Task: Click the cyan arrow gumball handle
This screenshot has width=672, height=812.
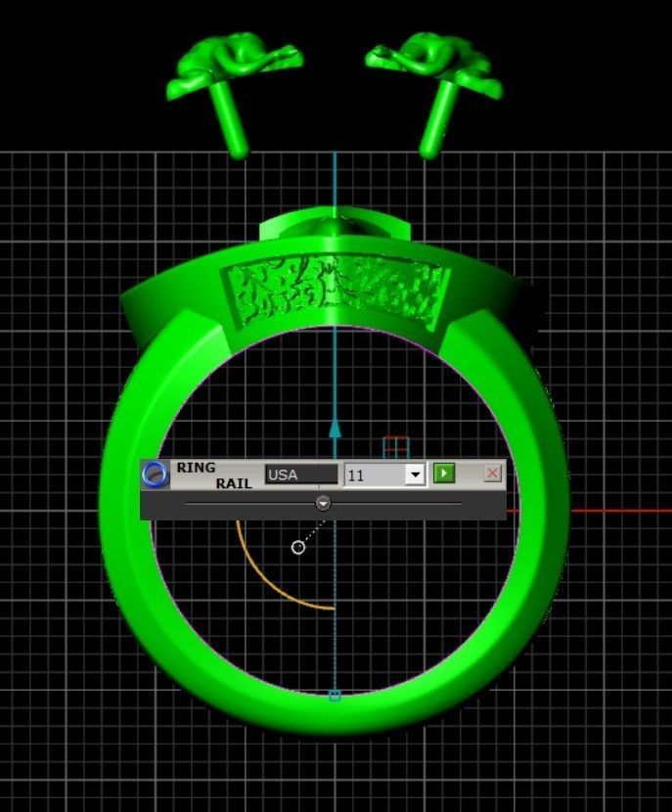Action: click(x=335, y=430)
